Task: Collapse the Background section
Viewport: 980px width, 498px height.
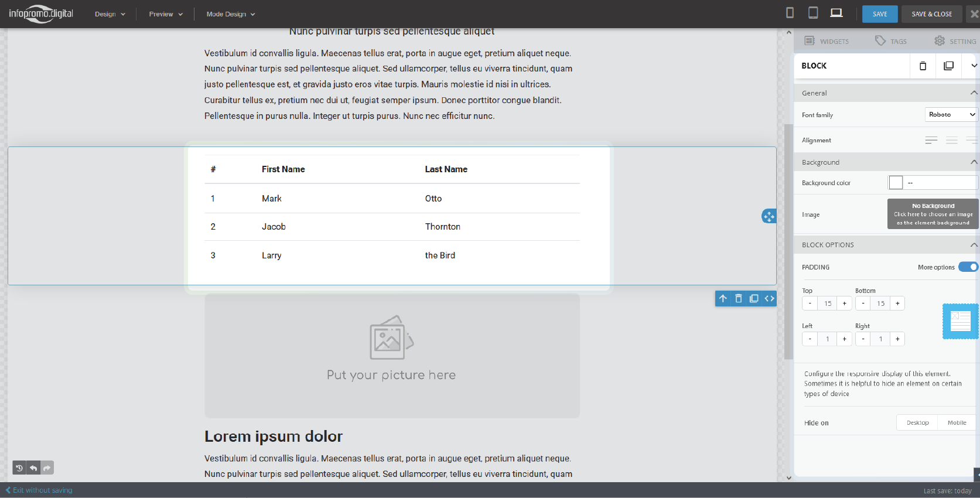Action: pos(974,162)
